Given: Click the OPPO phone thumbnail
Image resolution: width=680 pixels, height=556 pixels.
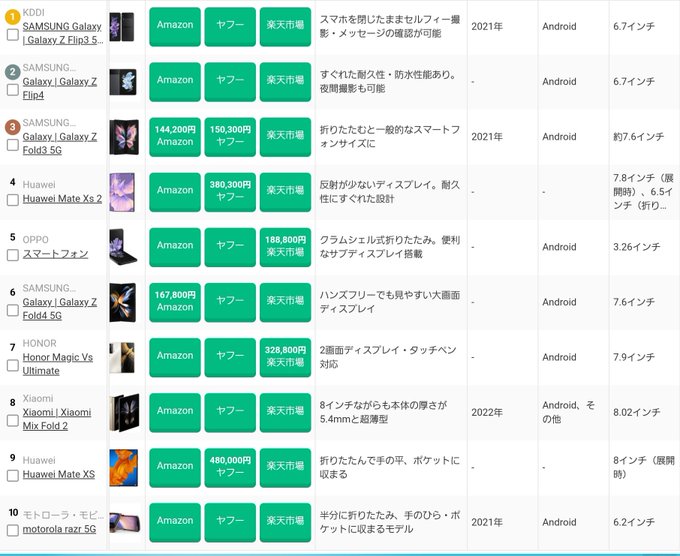Looking at the screenshot, I should point(124,247).
